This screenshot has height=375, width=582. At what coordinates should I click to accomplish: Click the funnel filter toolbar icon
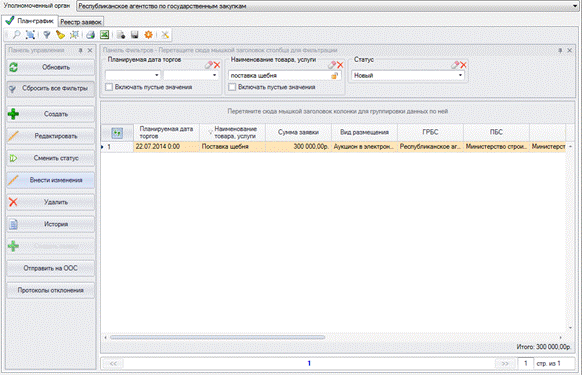[x=47, y=35]
